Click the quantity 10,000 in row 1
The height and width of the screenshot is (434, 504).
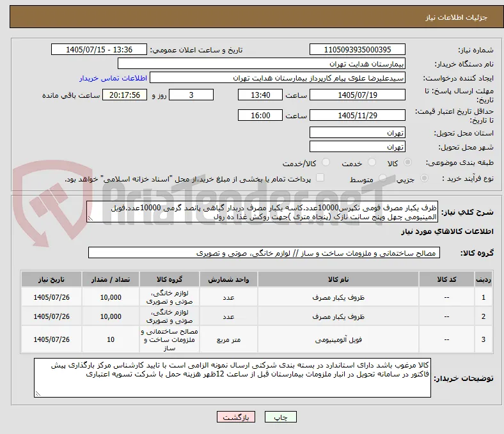coord(111,297)
